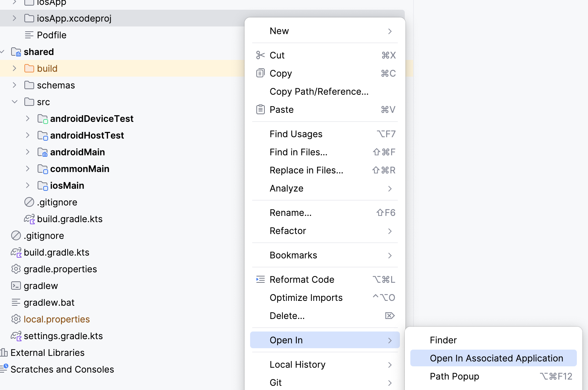Click the settings.gradle.kts Gradle elephant icon

pyautogui.click(x=16, y=336)
